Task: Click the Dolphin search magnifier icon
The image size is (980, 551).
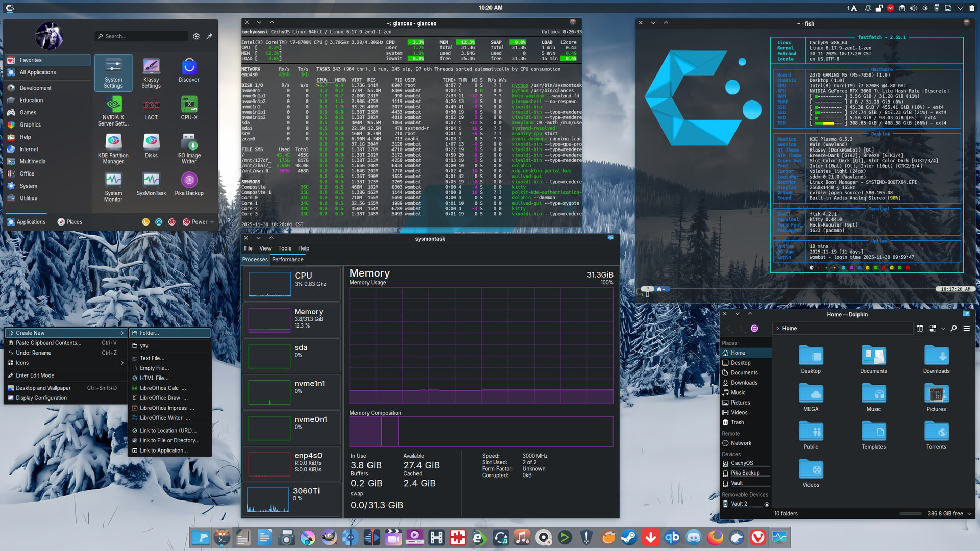Action: tap(953, 329)
